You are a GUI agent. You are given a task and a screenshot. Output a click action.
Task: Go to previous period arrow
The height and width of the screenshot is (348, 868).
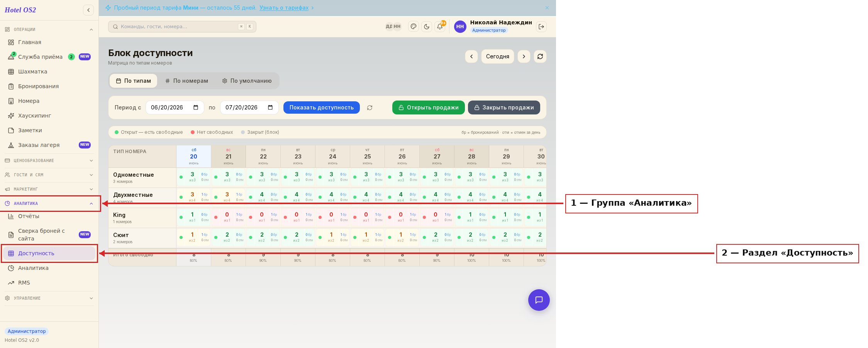[471, 56]
